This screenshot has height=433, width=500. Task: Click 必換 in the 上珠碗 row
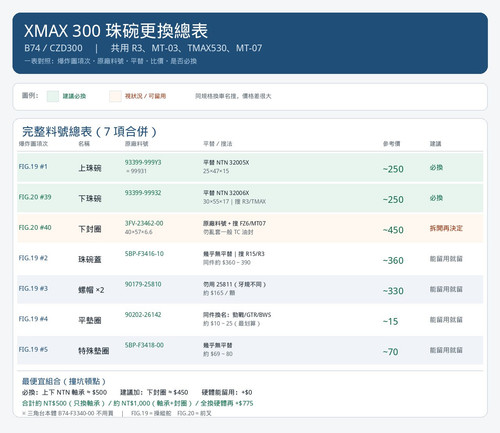[x=436, y=167]
